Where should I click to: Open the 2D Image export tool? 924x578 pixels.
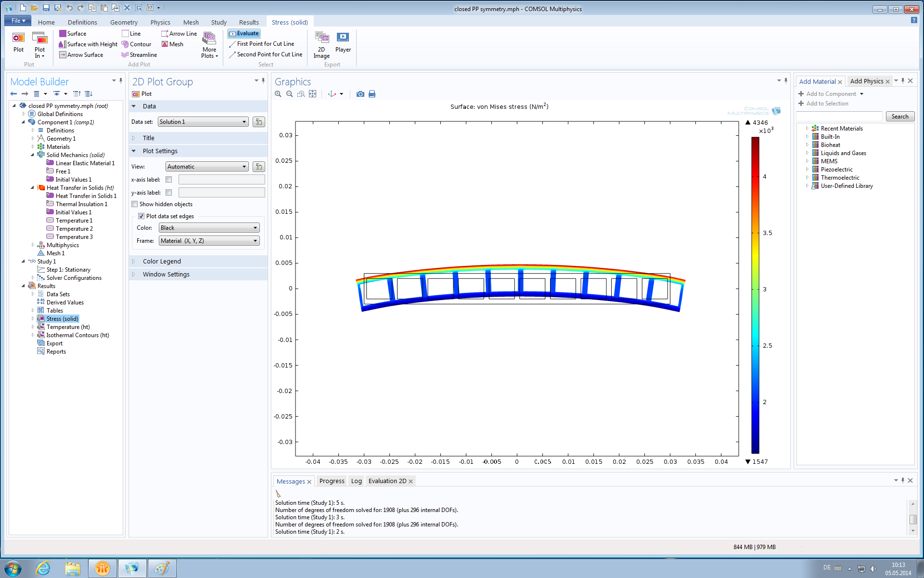click(x=321, y=44)
